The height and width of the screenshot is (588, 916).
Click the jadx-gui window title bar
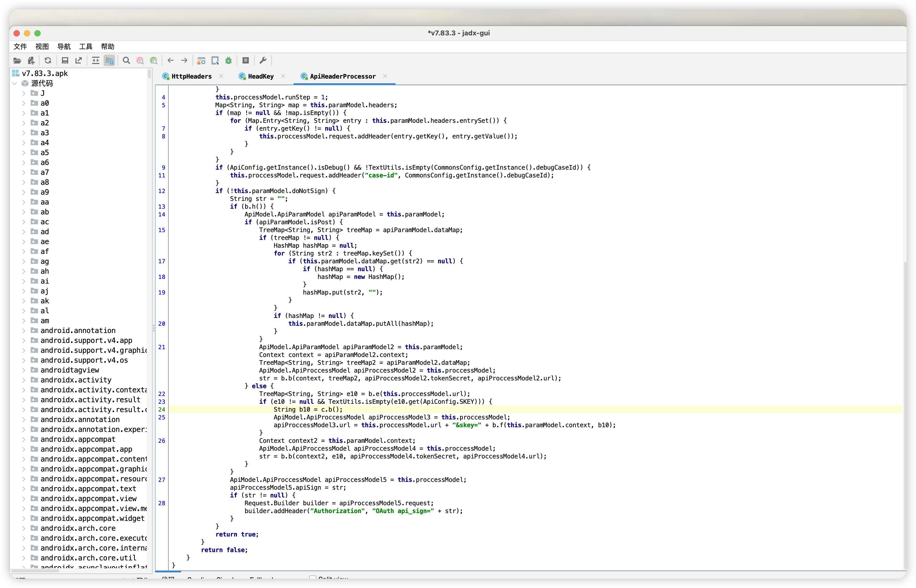pyautogui.click(x=458, y=33)
